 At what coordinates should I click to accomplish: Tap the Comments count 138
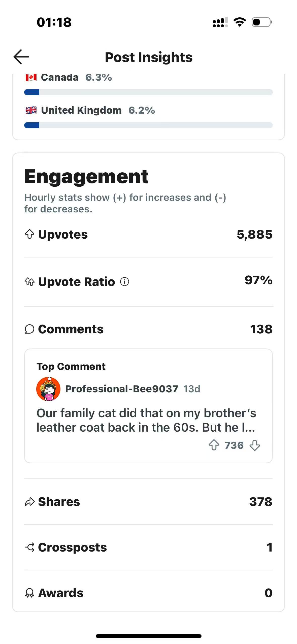coord(261,329)
